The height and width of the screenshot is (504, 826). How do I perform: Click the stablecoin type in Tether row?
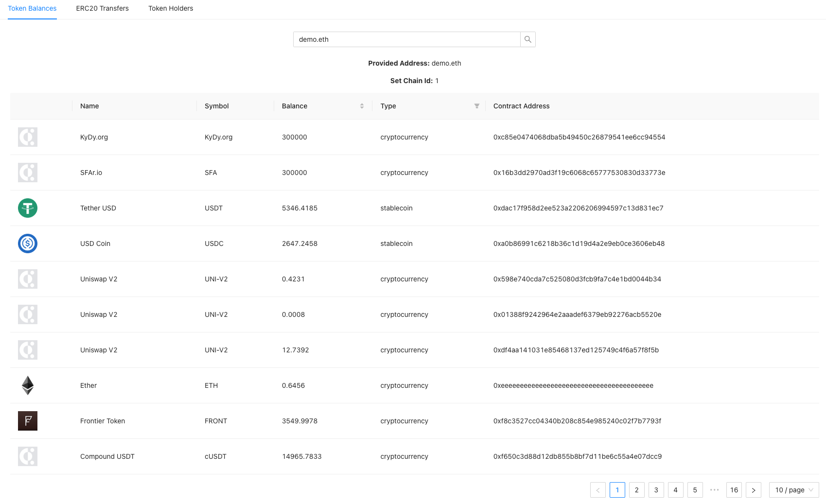[x=397, y=208]
